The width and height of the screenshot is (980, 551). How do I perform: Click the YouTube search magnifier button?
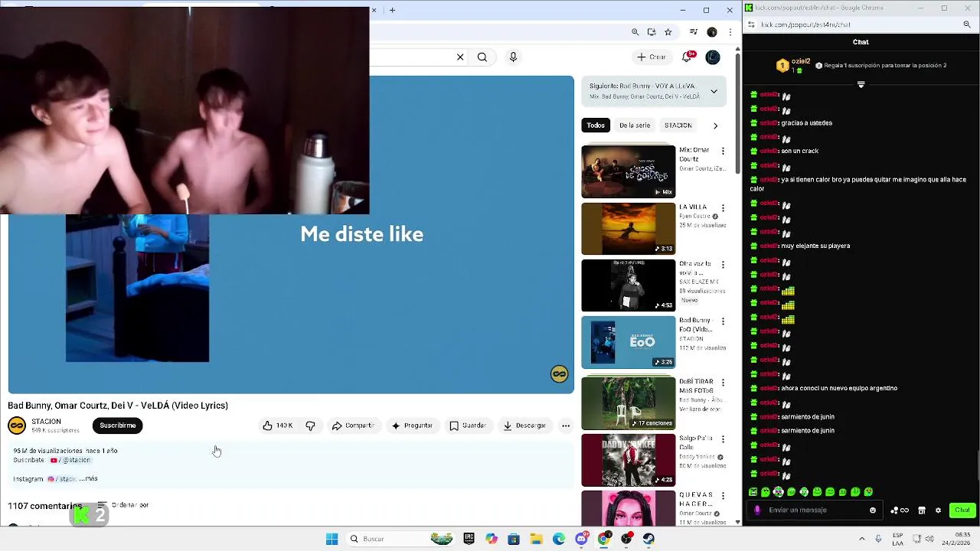tap(482, 57)
